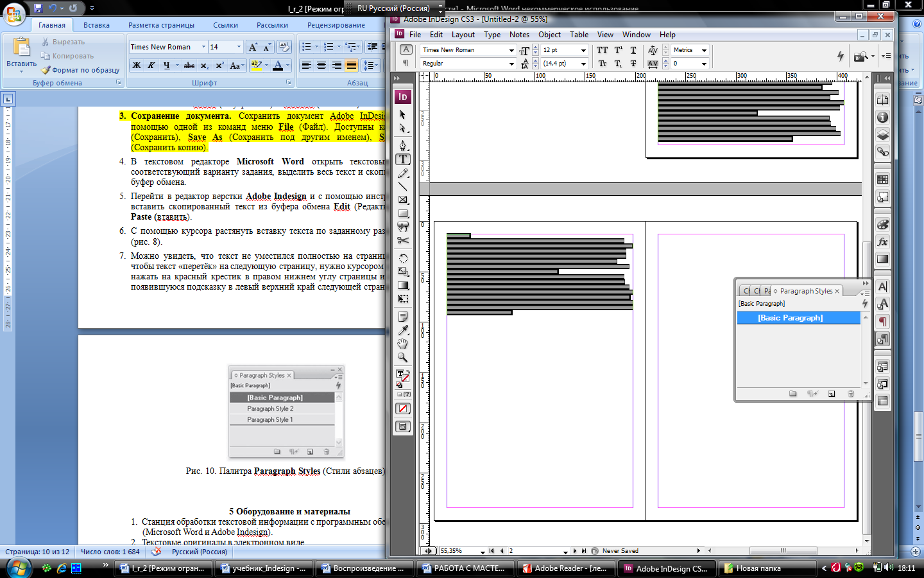The image size is (924, 578).
Task: Select the Gradient Swatch tool
Action: [x=402, y=285]
